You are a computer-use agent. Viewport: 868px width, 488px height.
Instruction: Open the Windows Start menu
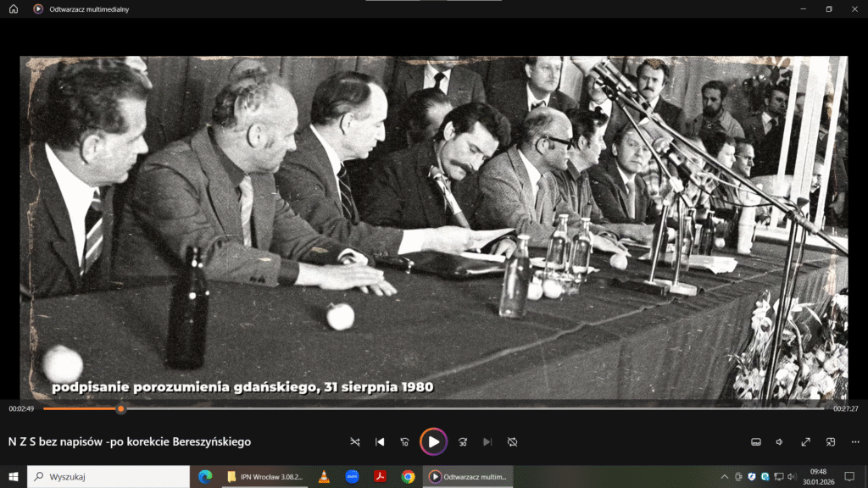13,477
